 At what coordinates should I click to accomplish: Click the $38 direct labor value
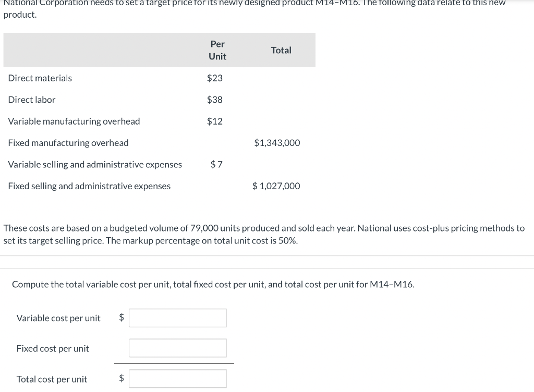click(x=214, y=100)
